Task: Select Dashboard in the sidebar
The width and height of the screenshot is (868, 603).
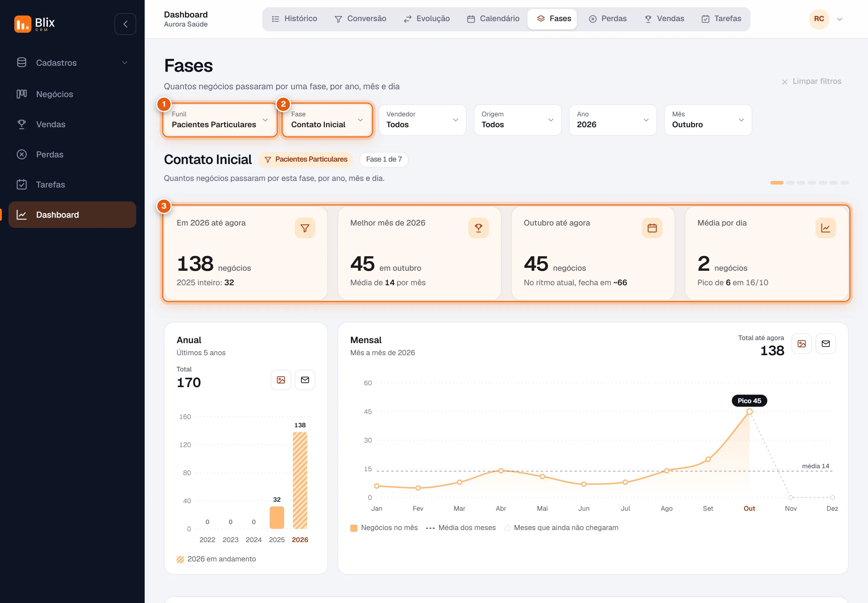Action: 72,215
